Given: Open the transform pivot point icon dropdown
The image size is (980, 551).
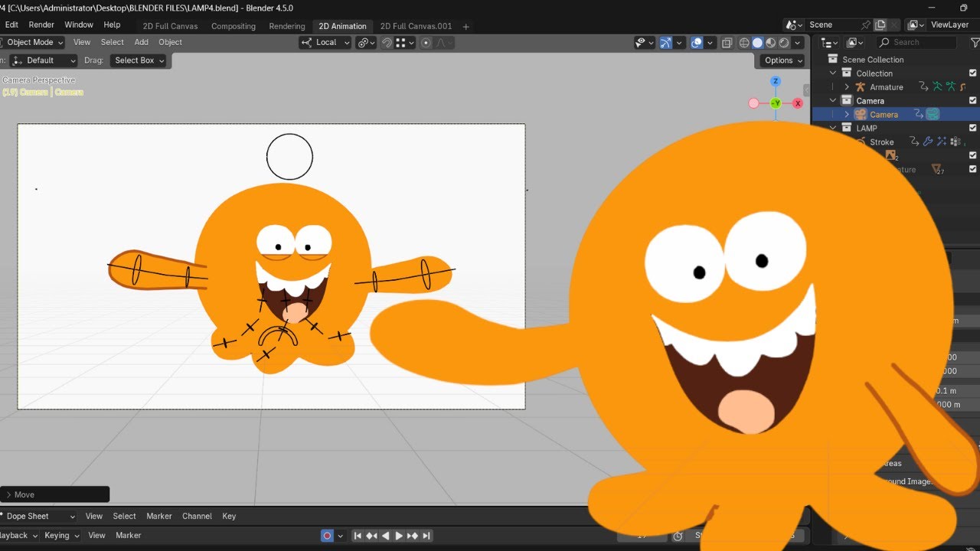Looking at the screenshot, I should point(366,43).
